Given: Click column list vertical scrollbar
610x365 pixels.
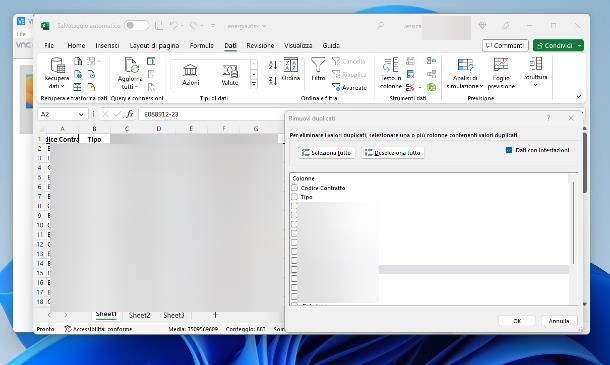Looking at the screenshot, I should pyautogui.click(x=573, y=223).
